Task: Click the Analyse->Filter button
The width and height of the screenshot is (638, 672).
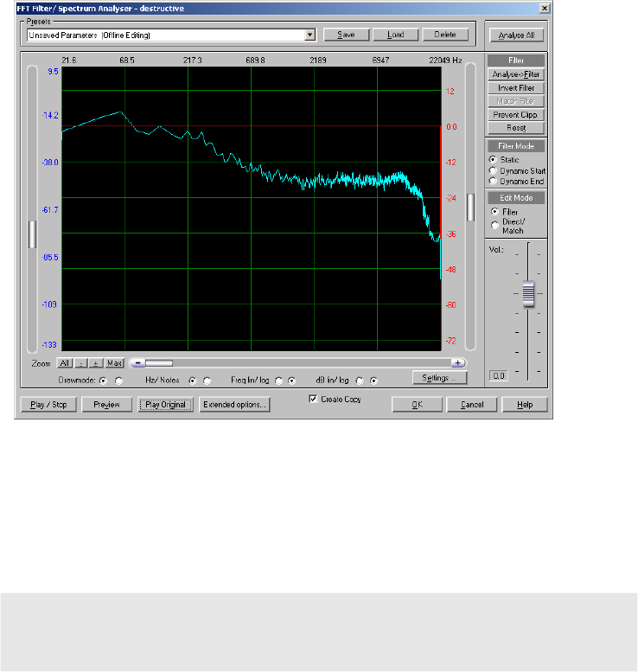Action: pos(516,74)
